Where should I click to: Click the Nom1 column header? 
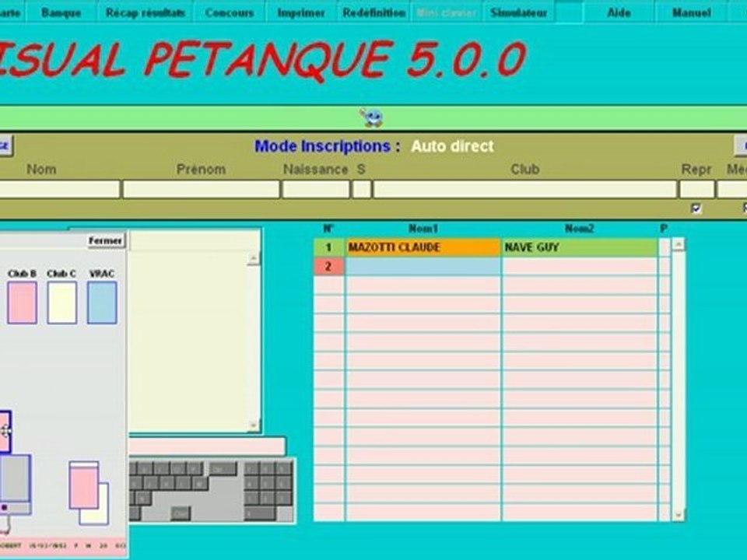423,229
